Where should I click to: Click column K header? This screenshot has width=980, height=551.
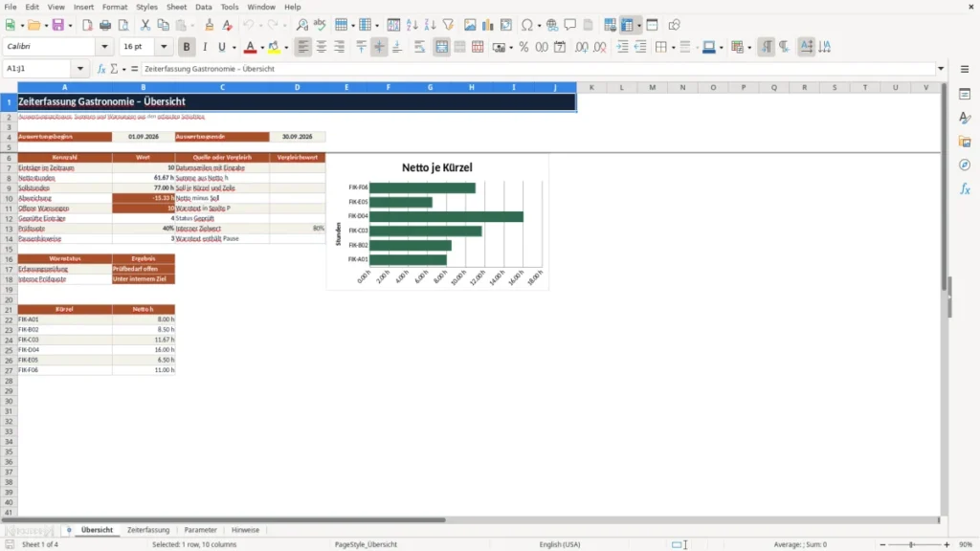591,87
